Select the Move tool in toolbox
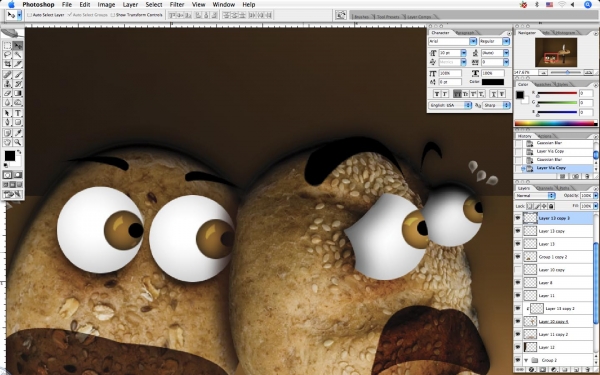 click(18, 46)
